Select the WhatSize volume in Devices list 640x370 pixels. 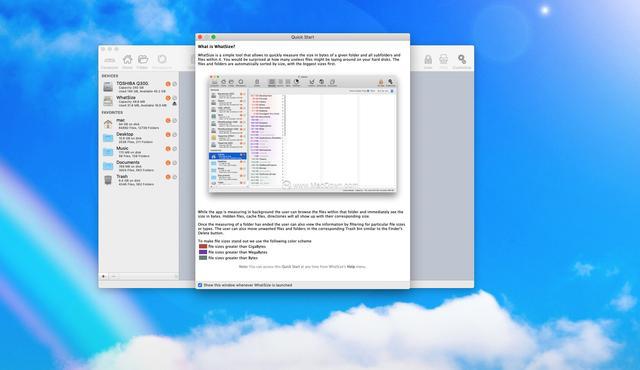[139, 101]
